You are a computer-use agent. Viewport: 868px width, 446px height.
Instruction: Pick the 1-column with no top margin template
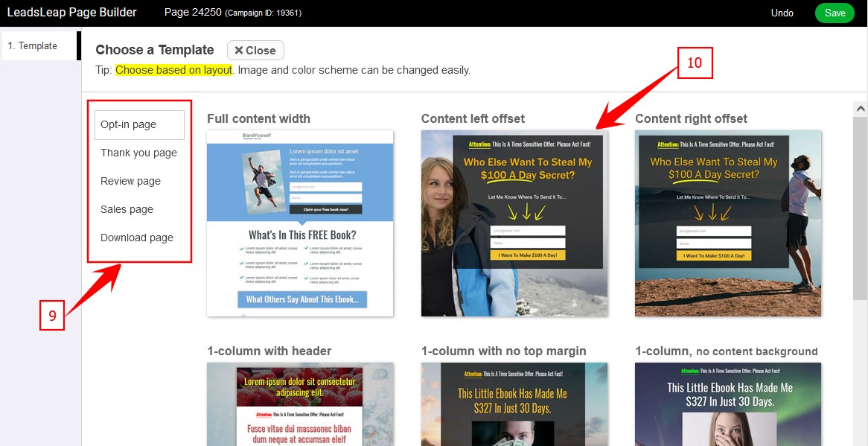point(514,404)
